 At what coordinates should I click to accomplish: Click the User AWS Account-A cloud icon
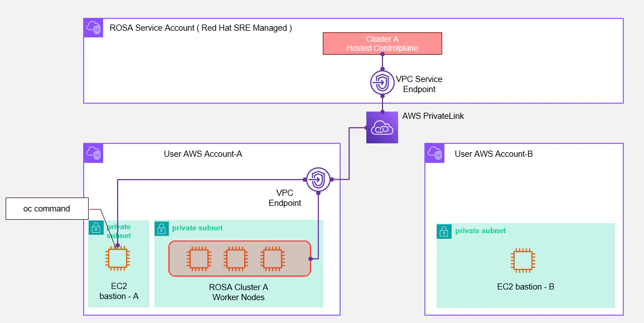point(94,153)
